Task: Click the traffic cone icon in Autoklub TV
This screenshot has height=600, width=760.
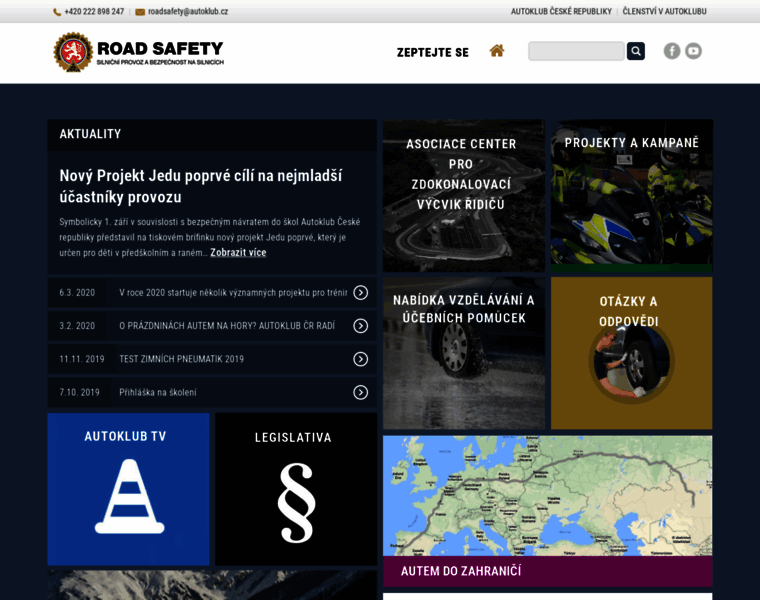Action: (129, 496)
